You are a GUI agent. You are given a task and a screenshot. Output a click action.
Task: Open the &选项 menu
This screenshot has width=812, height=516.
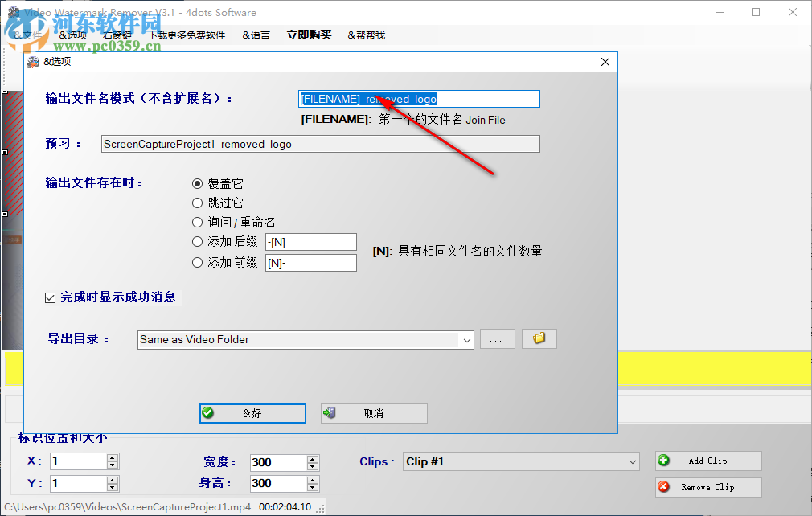(73, 35)
